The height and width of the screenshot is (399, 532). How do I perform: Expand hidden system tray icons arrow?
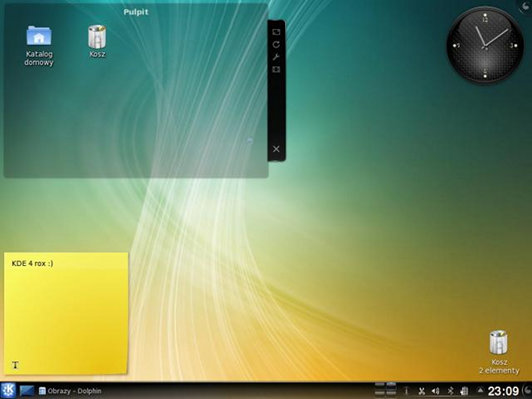coord(480,391)
